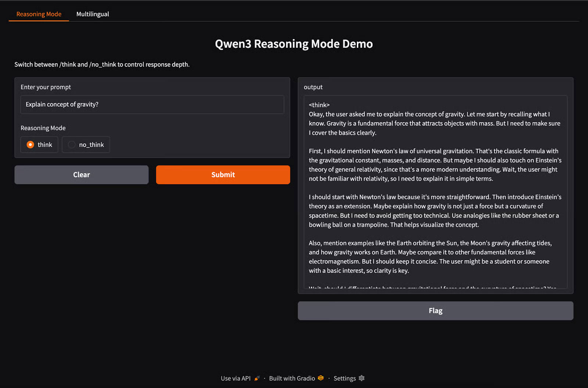Follow the Built with Gradio link
Screen dimensions: 588x388
(292, 378)
